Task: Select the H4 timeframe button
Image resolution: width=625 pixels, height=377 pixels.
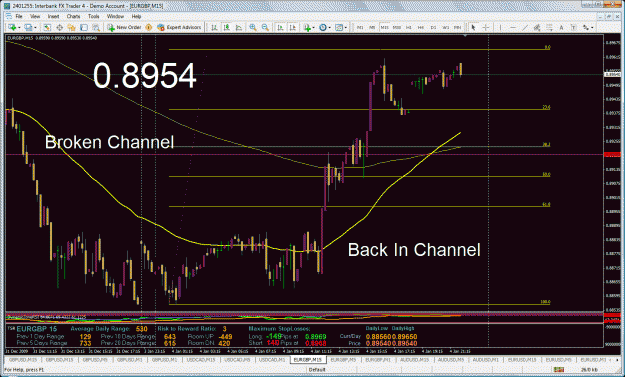Action: 421,27
